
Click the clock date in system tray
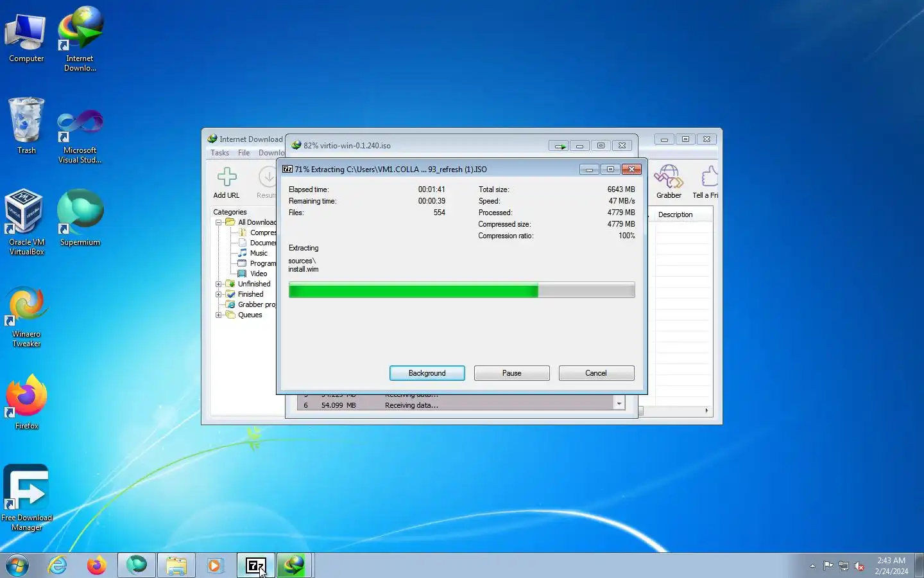tap(891, 571)
